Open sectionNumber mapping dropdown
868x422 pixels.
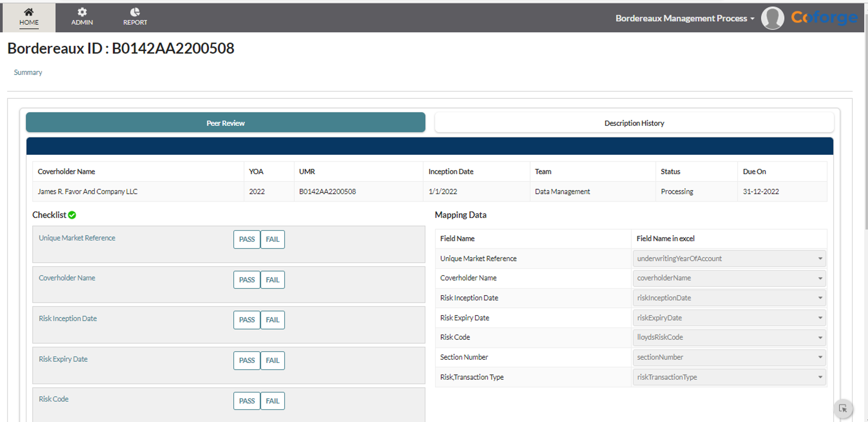click(729, 357)
